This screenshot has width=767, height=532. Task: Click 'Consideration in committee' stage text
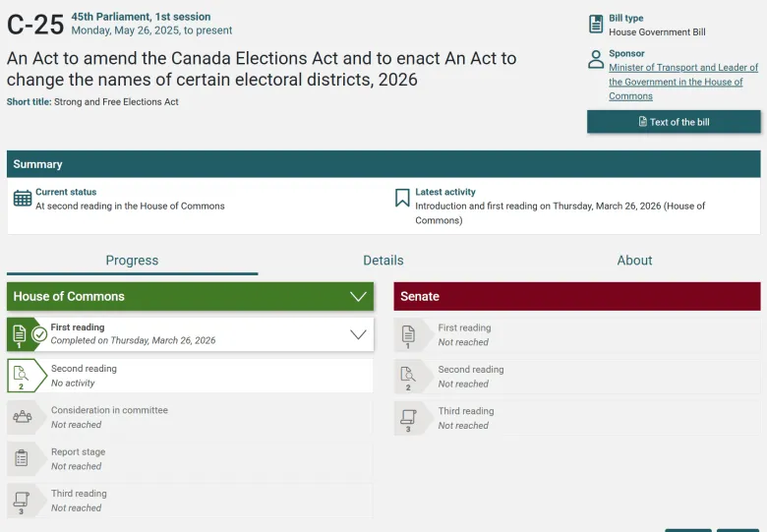tap(109, 410)
